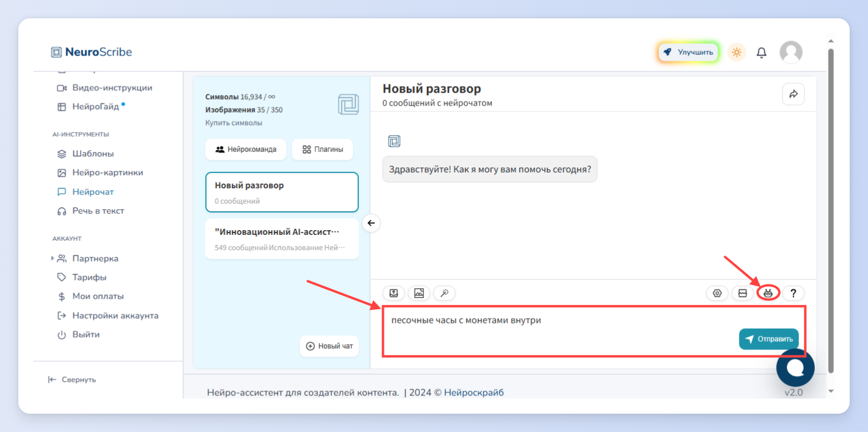Open the support chat bubble widget
Viewport: 868px width, 432px height.
coord(795,368)
